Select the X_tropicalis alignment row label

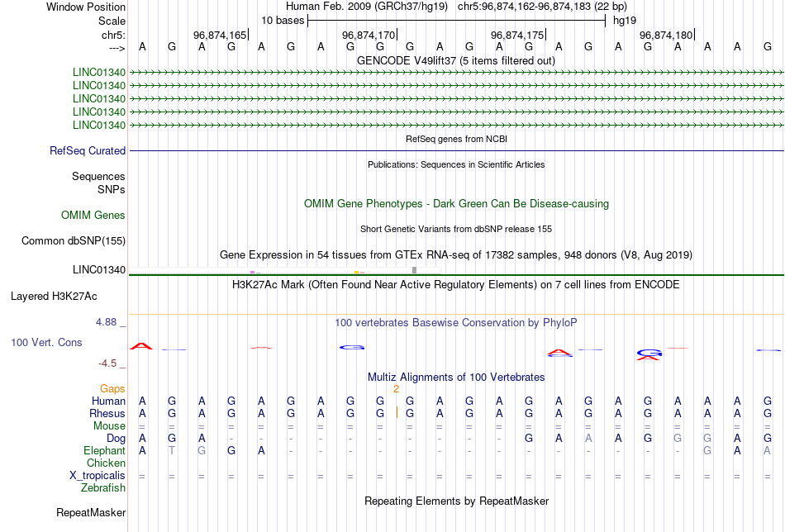tap(98, 476)
